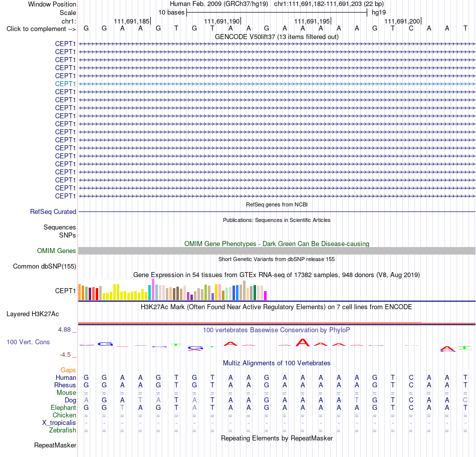Viewport: 476px width, 457px height.
Task: Open the OMIM Gene Phenotypes track title
Action: coord(277,244)
